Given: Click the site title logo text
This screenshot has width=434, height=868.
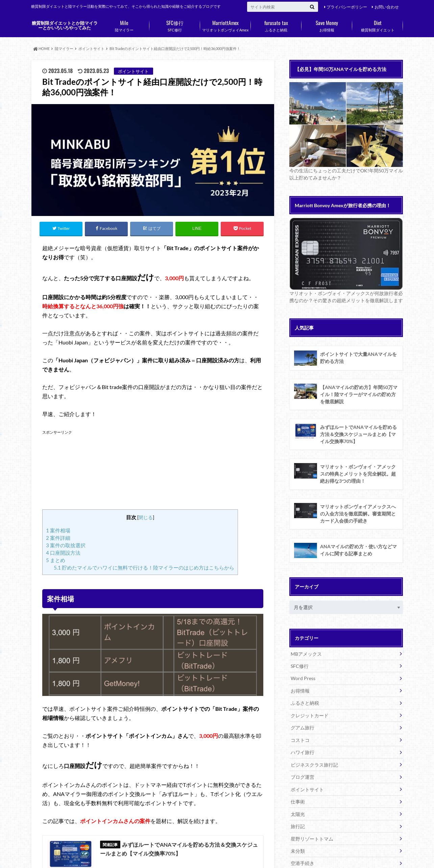Looking at the screenshot, I should point(65,26).
